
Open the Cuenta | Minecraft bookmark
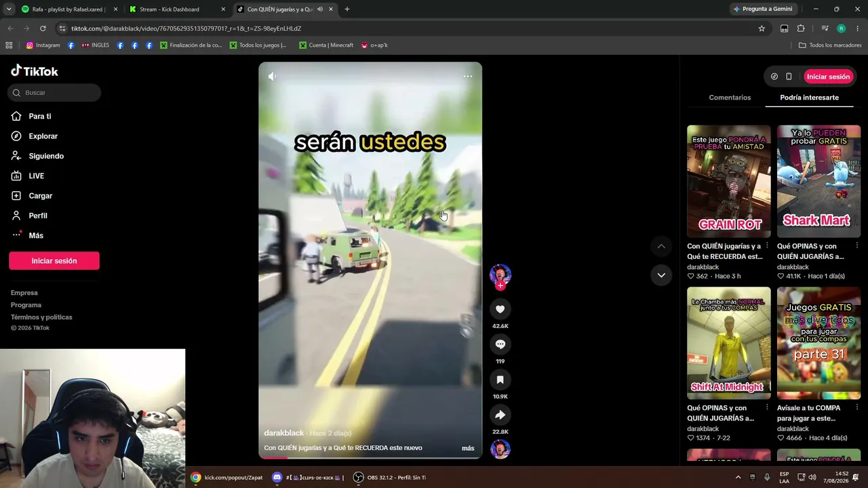[x=325, y=45]
